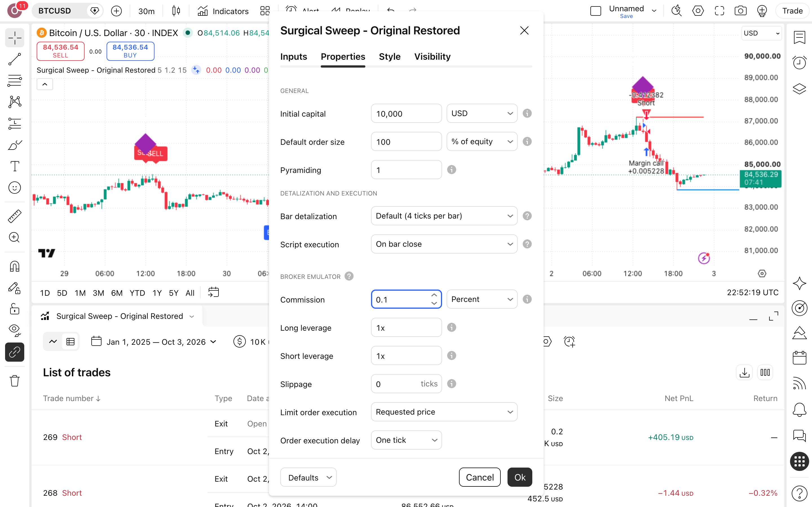Take a chart snapshot with camera icon
Screen dimensions: 812x507
(740, 11)
